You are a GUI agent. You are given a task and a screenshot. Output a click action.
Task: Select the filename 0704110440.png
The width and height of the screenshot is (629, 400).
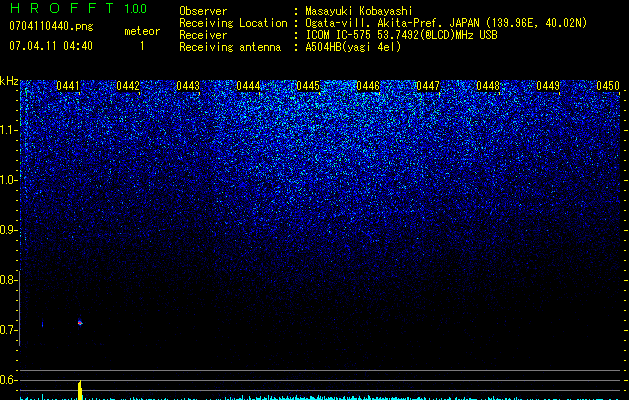point(51,27)
